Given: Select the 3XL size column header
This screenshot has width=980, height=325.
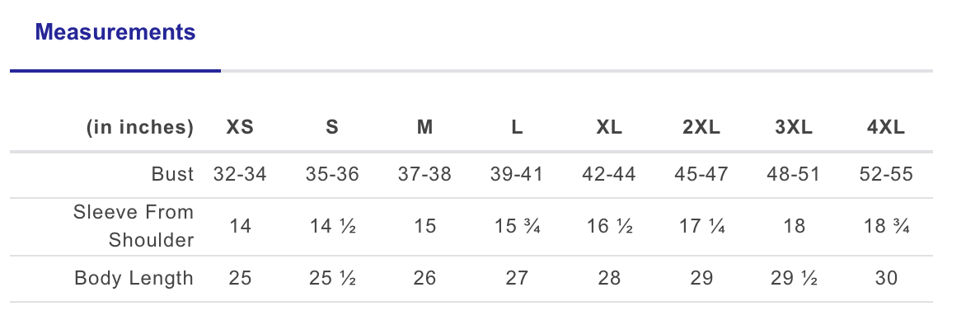Looking at the screenshot, I should (794, 128).
